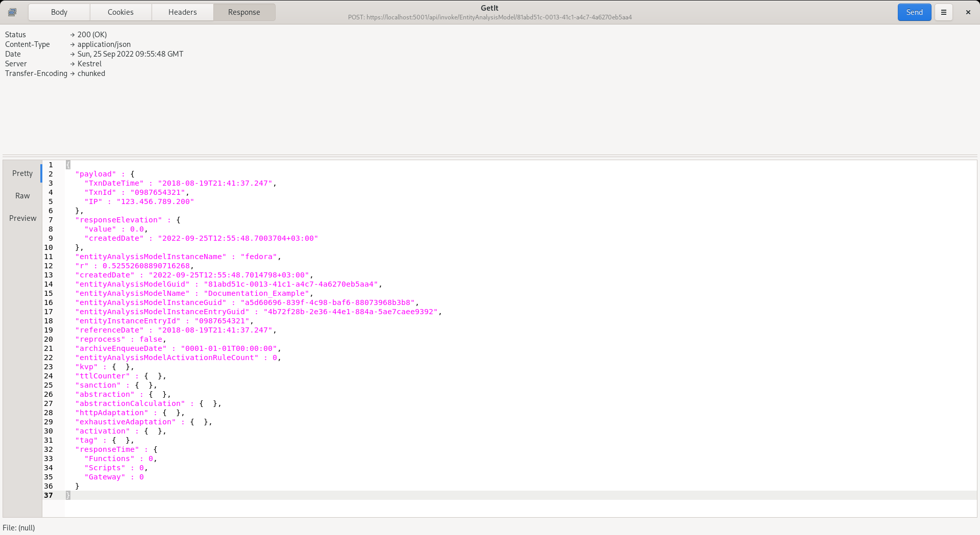This screenshot has width=980, height=535.
Task: Open the hamburger menu button
Action: click(x=944, y=12)
